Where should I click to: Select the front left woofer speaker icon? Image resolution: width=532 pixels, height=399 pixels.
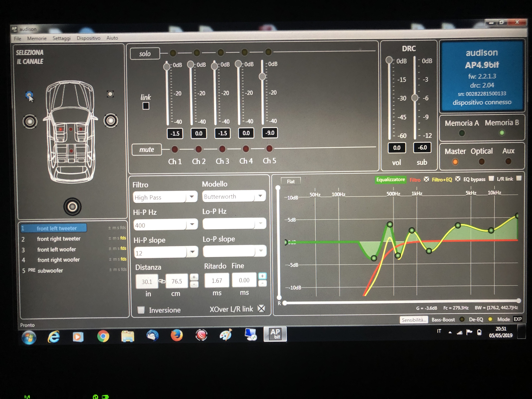click(x=30, y=122)
